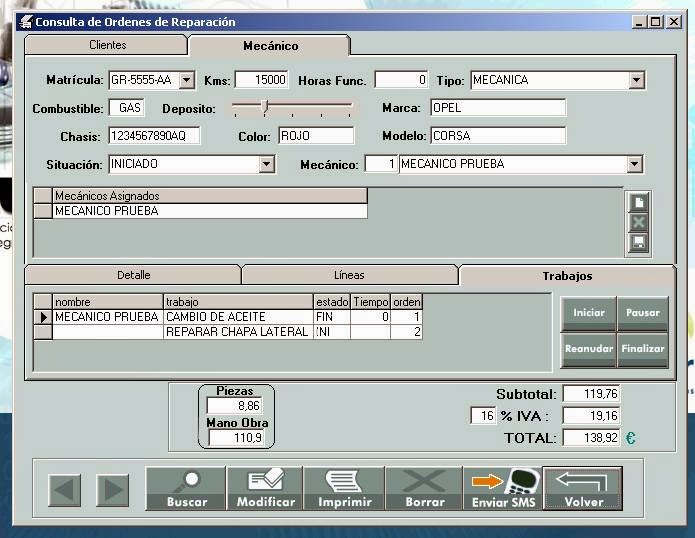Click the Color field showing ROJO
The image size is (695, 538).
[316, 136]
